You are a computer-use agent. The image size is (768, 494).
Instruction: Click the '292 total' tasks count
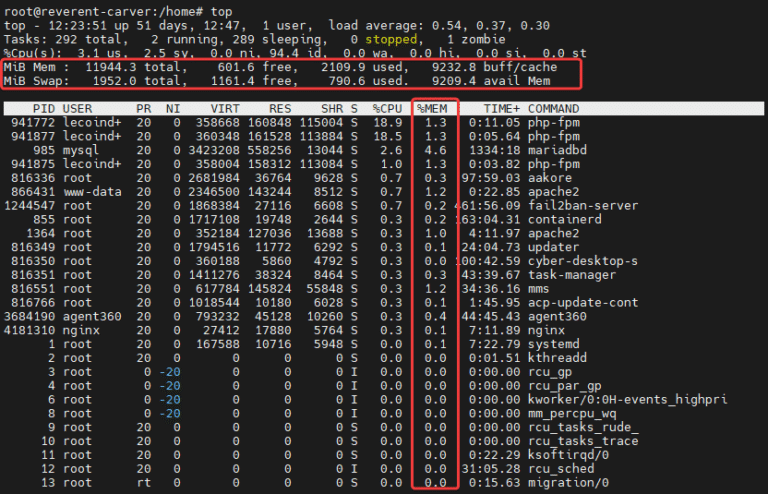click(x=88, y=39)
